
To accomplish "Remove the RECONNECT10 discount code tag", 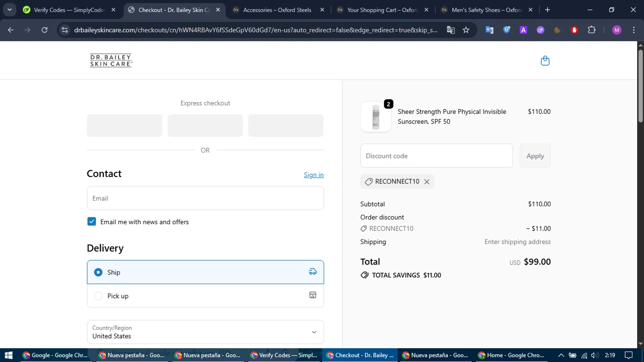I will pos(427,182).
